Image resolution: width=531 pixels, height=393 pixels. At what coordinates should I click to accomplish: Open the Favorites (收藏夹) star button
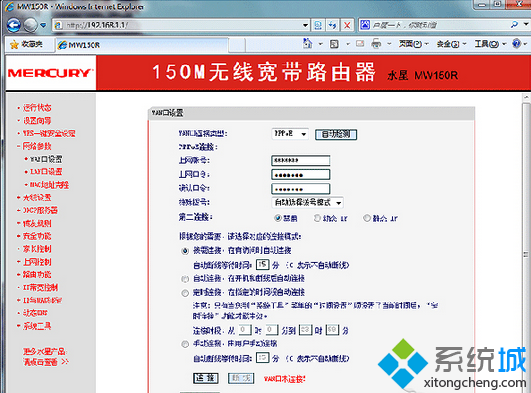(x=26, y=44)
